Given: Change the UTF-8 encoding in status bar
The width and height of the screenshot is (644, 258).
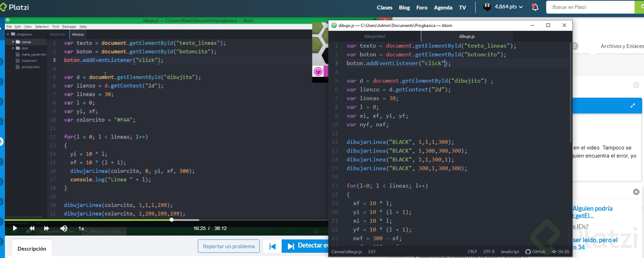Looking at the screenshot, I should [x=489, y=251].
